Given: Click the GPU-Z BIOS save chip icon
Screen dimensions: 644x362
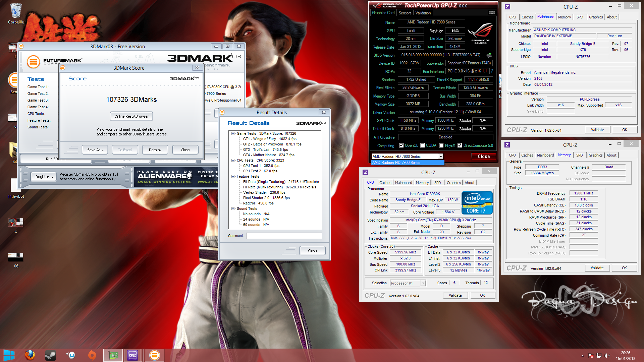Looking at the screenshot, I should pyautogui.click(x=489, y=55).
